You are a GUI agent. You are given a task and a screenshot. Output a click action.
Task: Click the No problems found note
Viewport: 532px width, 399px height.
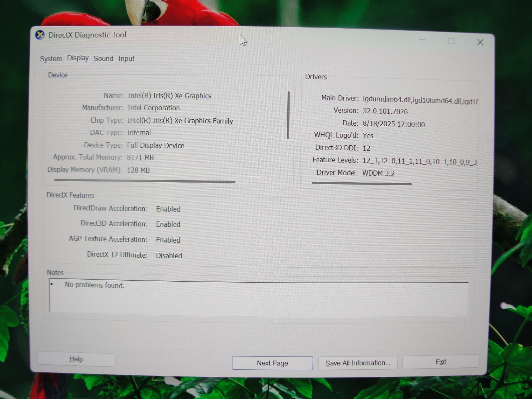point(94,285)
